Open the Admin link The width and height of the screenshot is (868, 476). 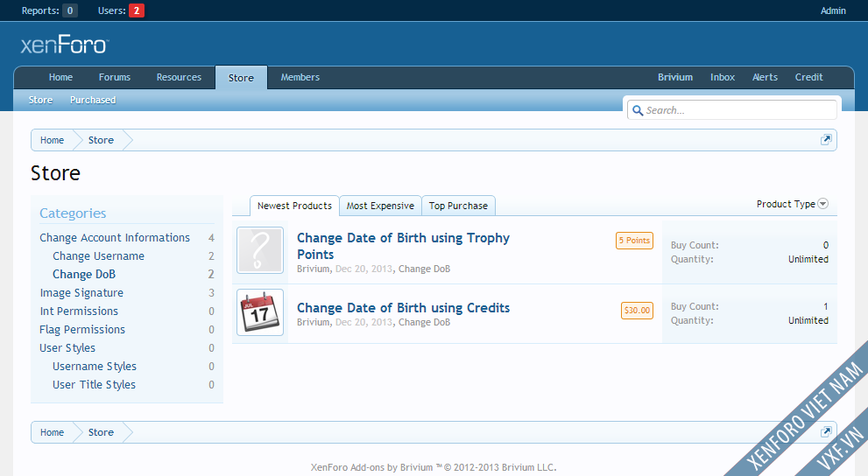(x=833, y=10)
